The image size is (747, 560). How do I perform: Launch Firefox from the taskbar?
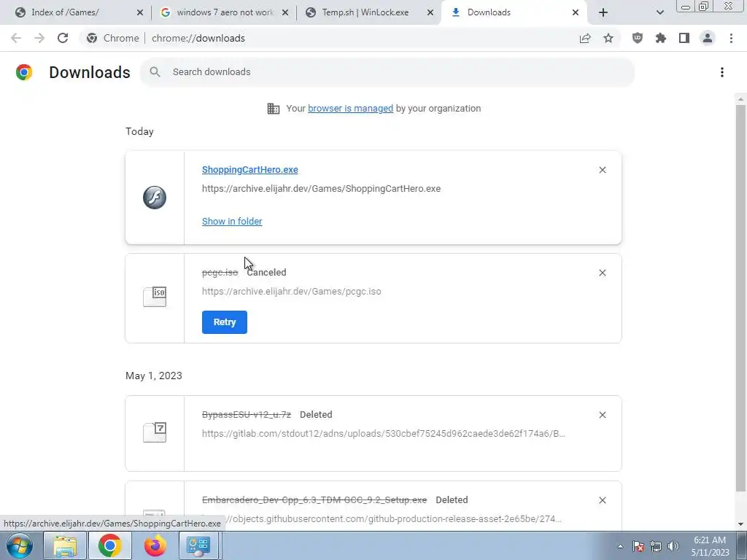(x=155, y=545)
